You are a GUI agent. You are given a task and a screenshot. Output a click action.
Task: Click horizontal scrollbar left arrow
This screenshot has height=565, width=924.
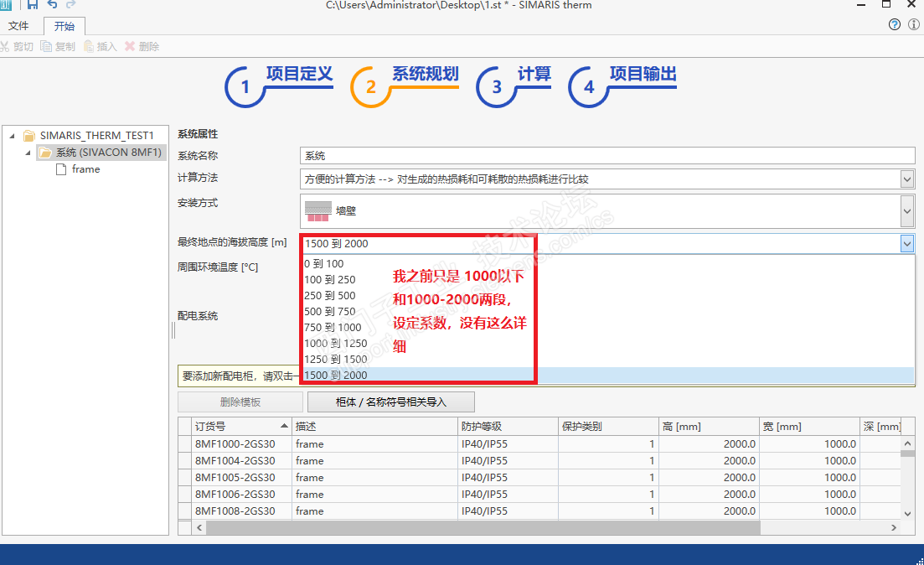click(x=199, y=528)
